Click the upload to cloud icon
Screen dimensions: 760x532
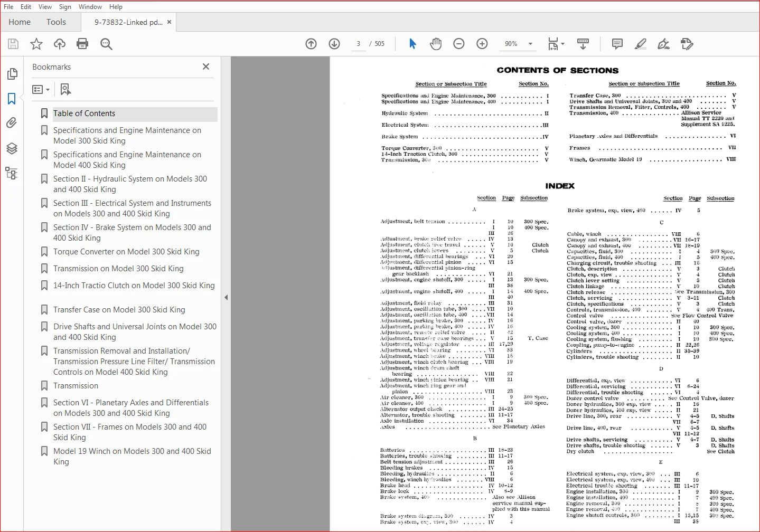pos(60,44)
